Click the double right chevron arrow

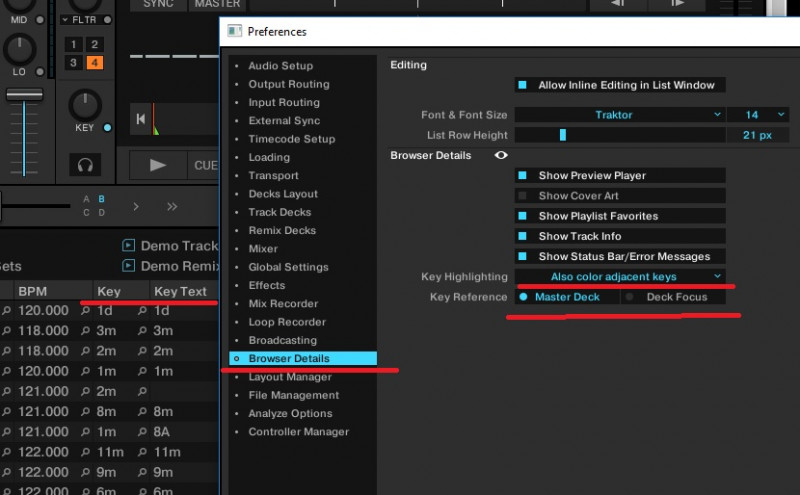(x=172, y=207)
